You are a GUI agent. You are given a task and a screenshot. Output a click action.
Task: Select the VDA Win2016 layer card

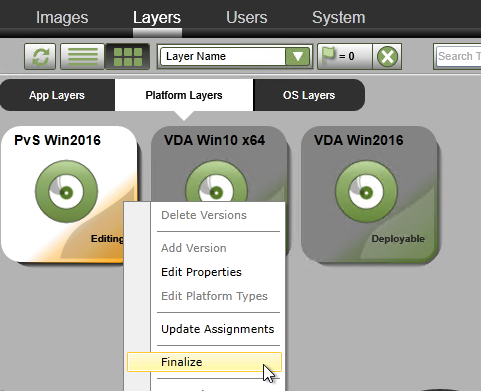[369, 194]
